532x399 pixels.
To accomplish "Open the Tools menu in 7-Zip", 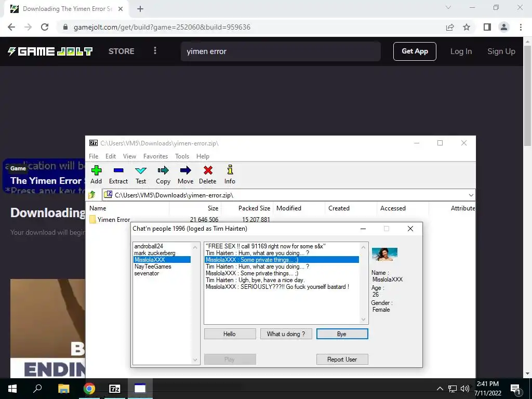I will [x=182, y=156].
